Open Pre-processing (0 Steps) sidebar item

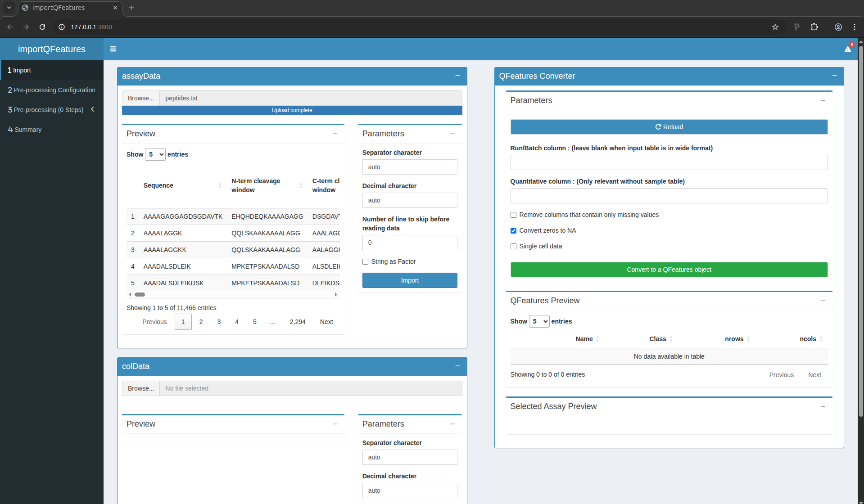[52, 110]
